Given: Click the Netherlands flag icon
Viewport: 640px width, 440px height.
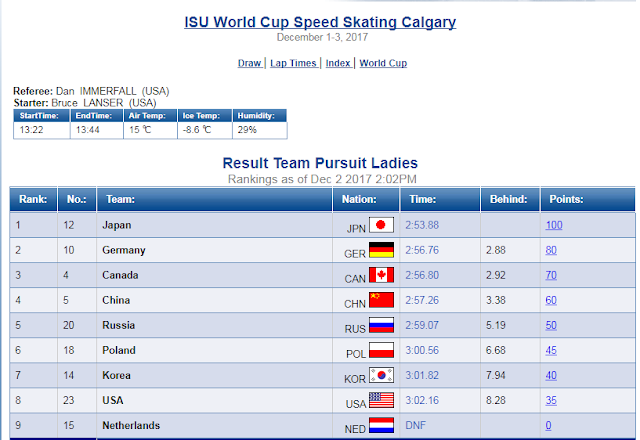Looking at the screenshot, I should click(381, 425).
